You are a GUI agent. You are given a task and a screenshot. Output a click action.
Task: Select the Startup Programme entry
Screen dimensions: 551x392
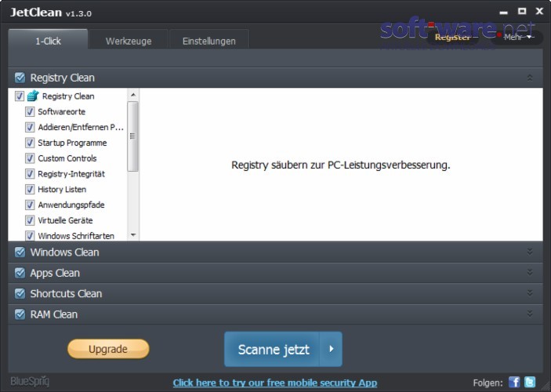click(72, 143)
